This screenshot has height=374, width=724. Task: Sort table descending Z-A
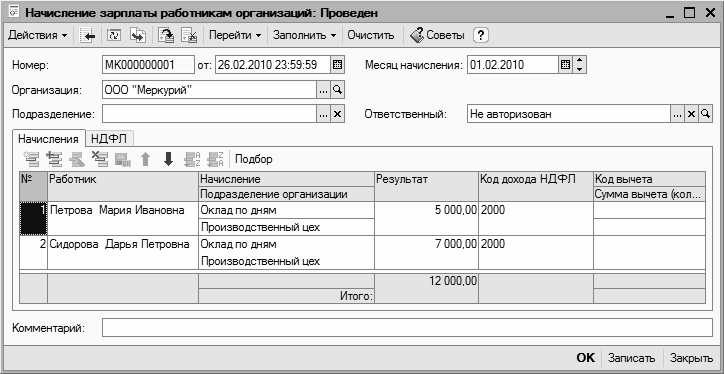(x=215, y=159)
